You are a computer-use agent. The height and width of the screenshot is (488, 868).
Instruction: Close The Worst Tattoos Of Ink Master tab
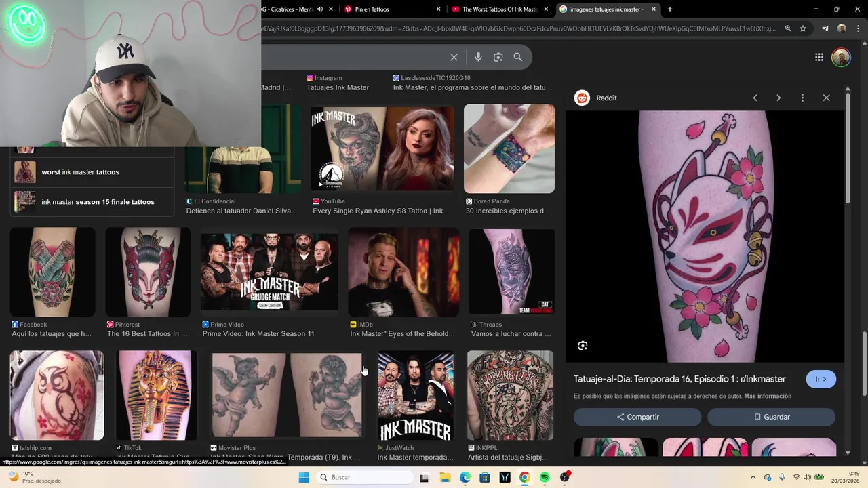pos(546,9)
